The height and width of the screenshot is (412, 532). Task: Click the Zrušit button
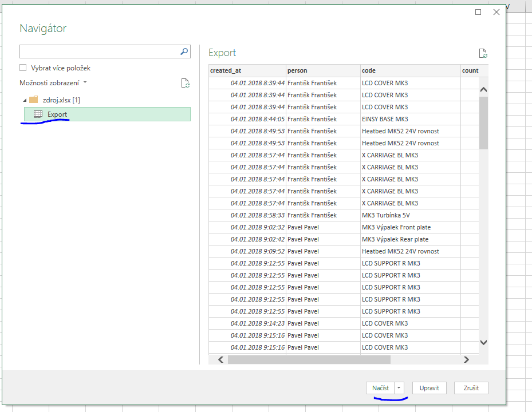471,388
